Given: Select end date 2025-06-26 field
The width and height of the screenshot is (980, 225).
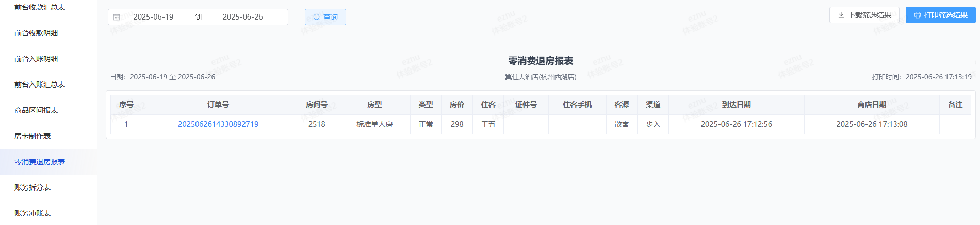Looking at the screenshot, I should coord(242,17).
